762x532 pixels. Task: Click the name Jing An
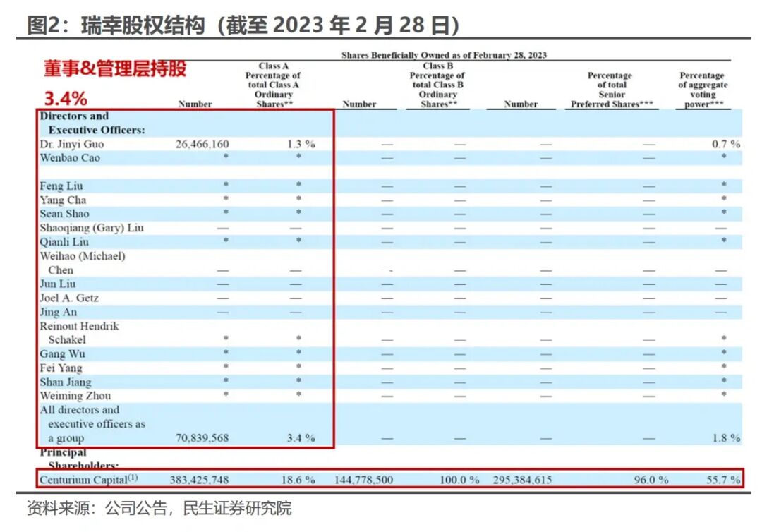(x=58, y=312)
